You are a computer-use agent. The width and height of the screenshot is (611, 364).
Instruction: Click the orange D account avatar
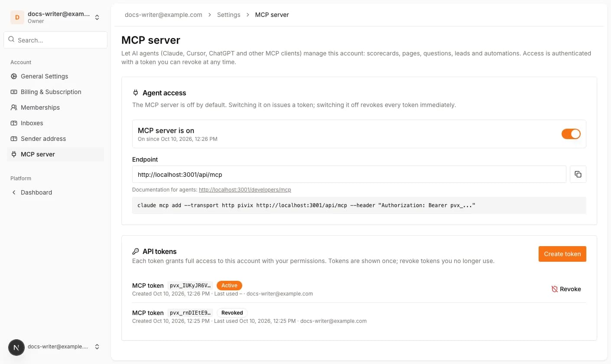pyautogui.click(x=17, y=17)
